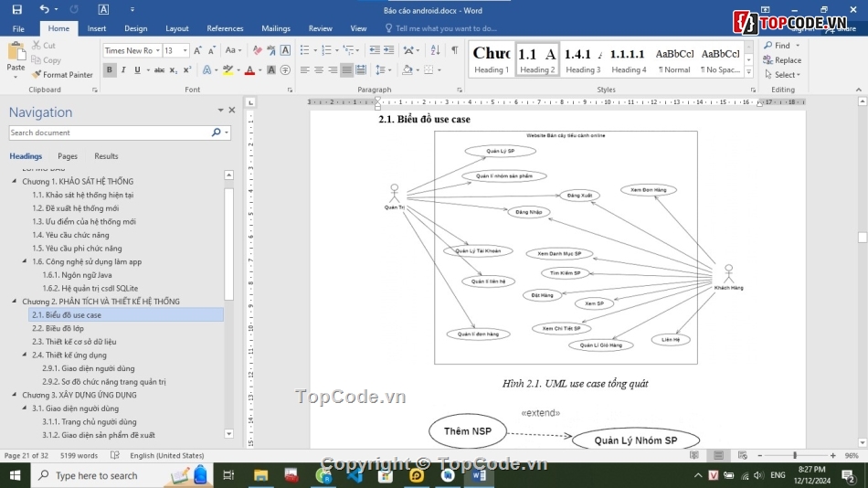Click the Cut scissors icon
Image resolution: width=868 pixels, height=488 pixels.
[37, 46]
